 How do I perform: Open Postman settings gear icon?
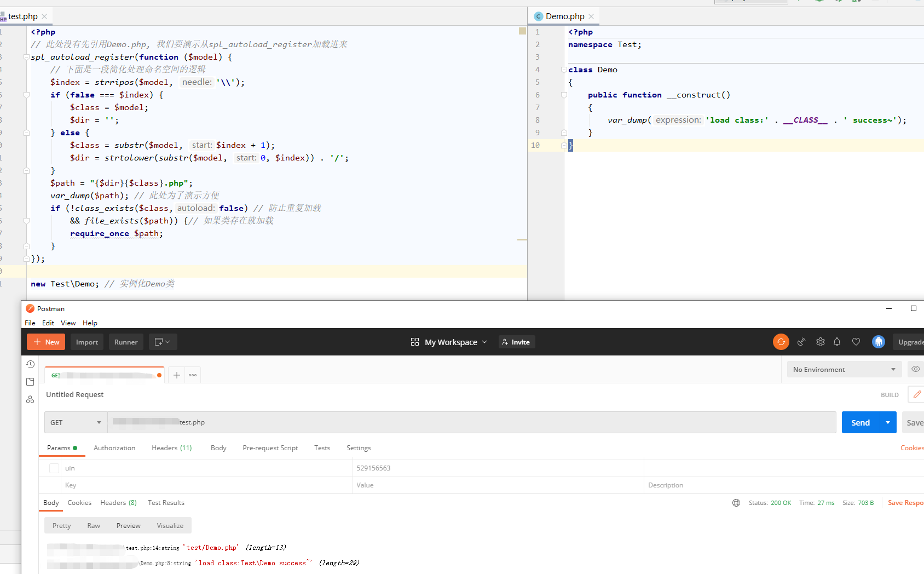(x=820, y=342)
